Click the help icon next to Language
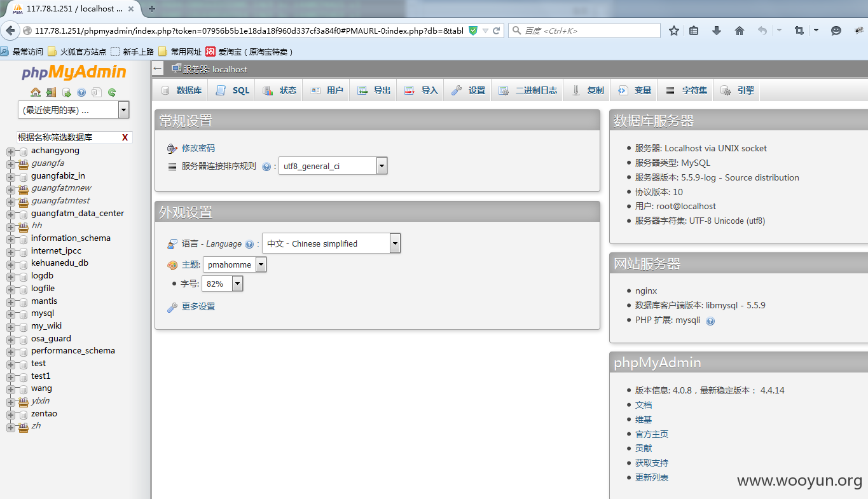 click(x=249, y=244)
